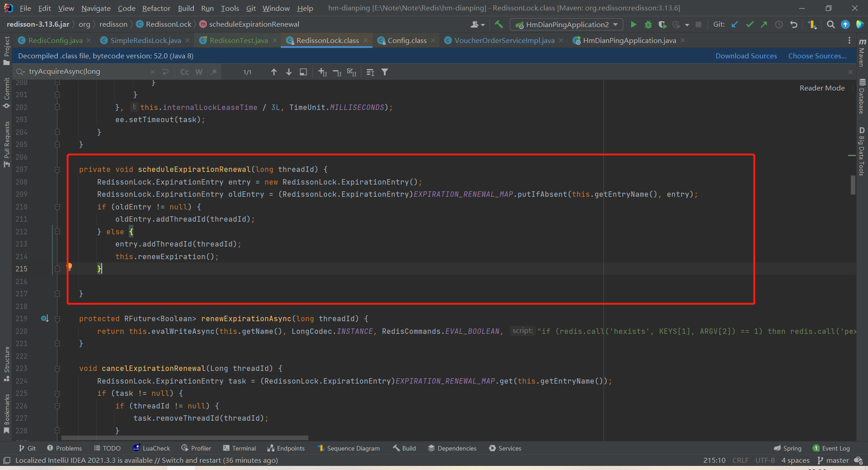868x470 pixels.
Task: Open the user account dropdown in toolbar
Action: tap(477, 24)
